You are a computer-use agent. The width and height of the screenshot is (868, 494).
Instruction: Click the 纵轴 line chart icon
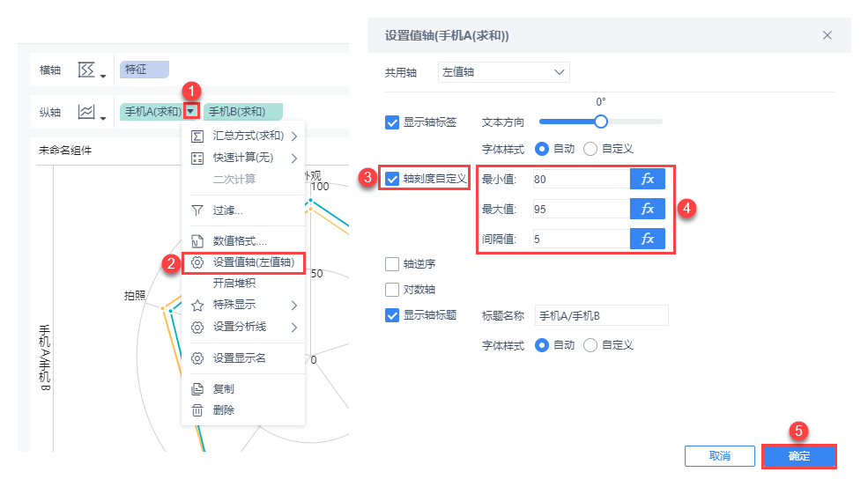86,112
